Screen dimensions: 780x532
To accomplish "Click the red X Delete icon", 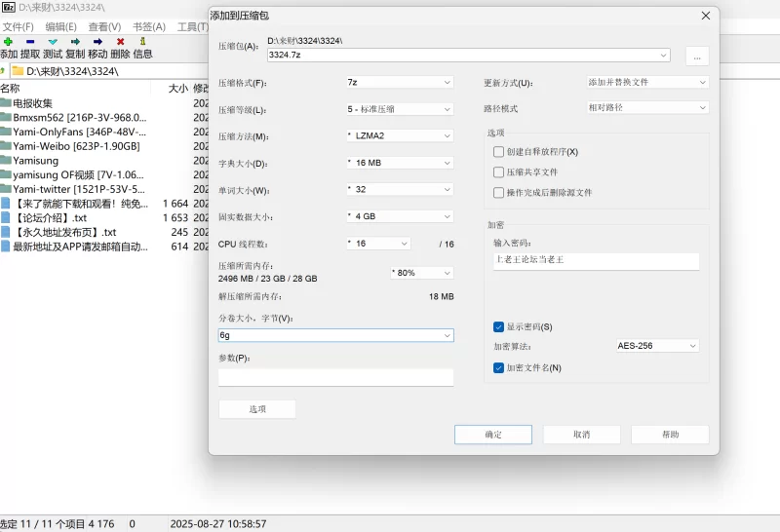I will [120, 42].
